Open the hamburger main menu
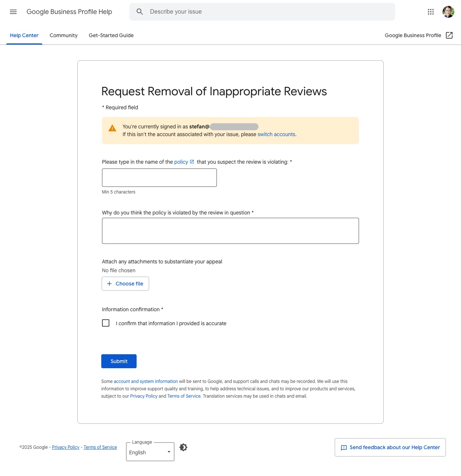Viewport: 461px width, 476px height. (13, 12)
